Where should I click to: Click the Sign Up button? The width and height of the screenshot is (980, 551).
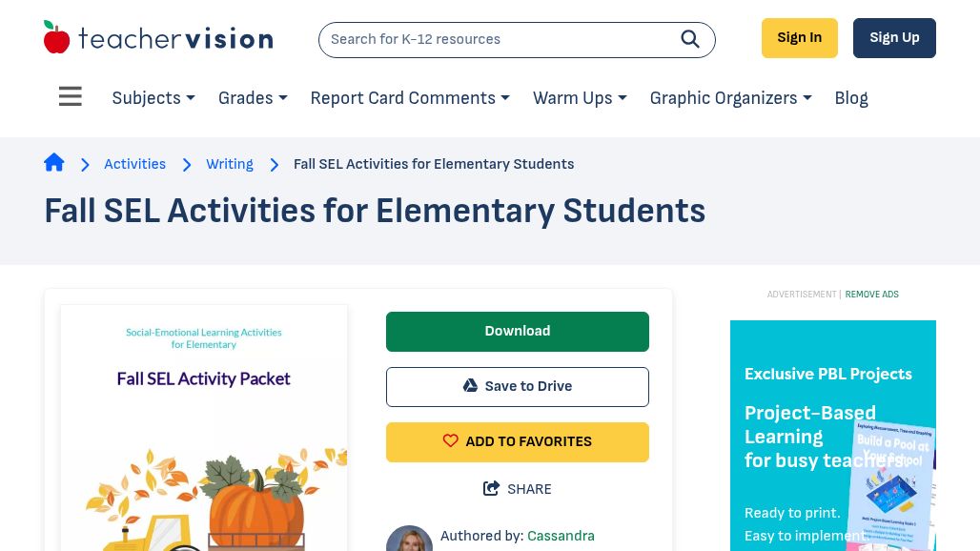(x=894, y=38)
